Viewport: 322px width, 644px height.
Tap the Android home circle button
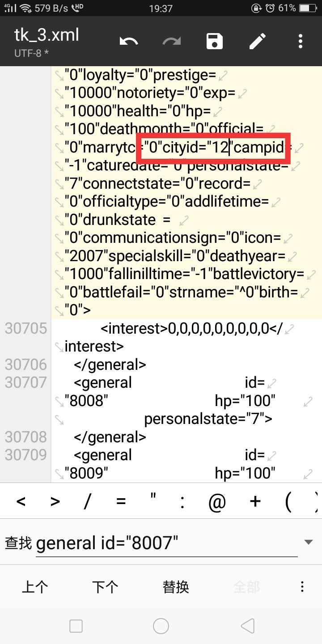pyautogui.click(x=161, y=626)
